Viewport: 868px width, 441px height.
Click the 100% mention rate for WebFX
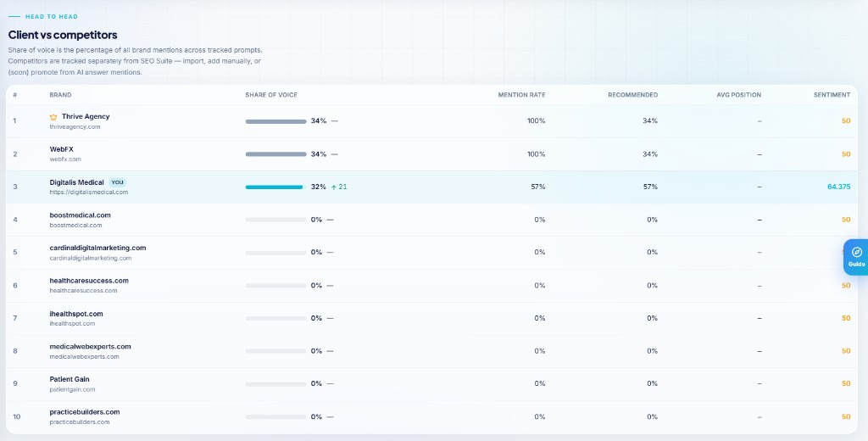pyautogui.click(x=537, y=154)
